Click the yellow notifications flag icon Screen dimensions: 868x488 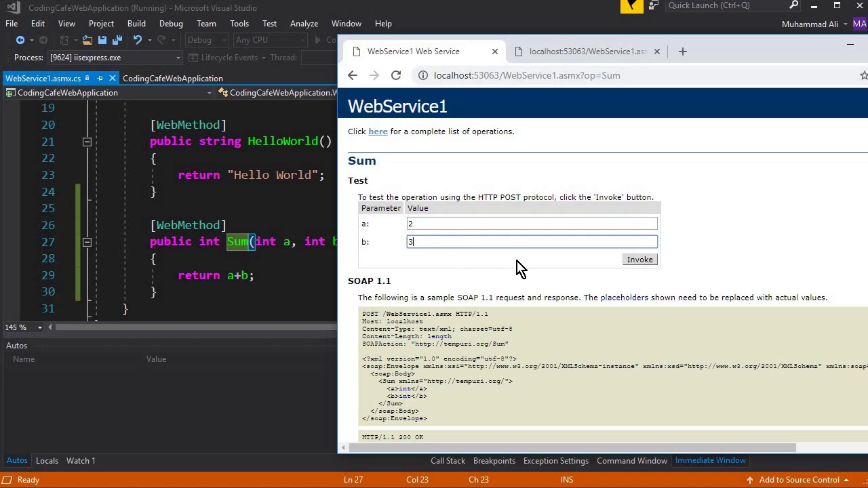[x=631, y=6]
